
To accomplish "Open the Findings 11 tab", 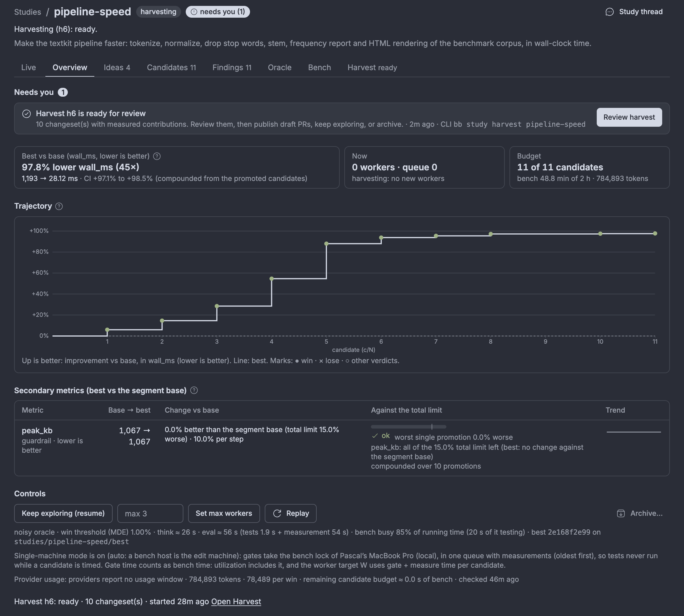I will tap(232, 67).
